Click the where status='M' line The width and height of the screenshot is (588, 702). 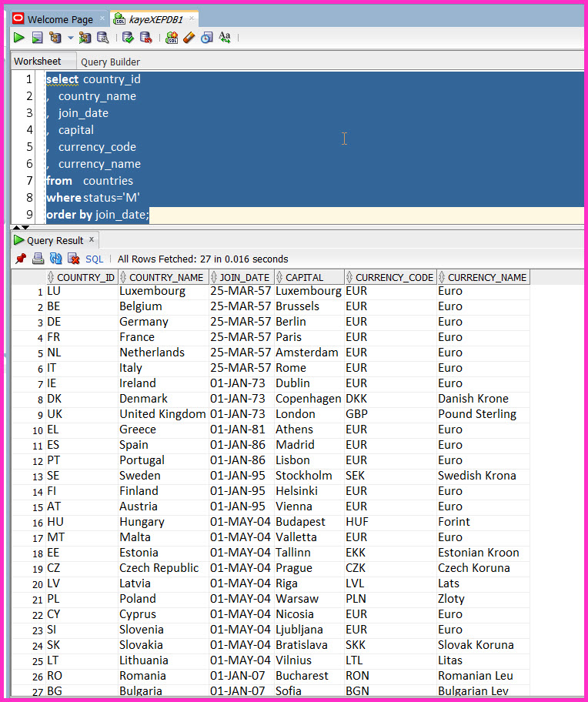(x=93, y=198)
